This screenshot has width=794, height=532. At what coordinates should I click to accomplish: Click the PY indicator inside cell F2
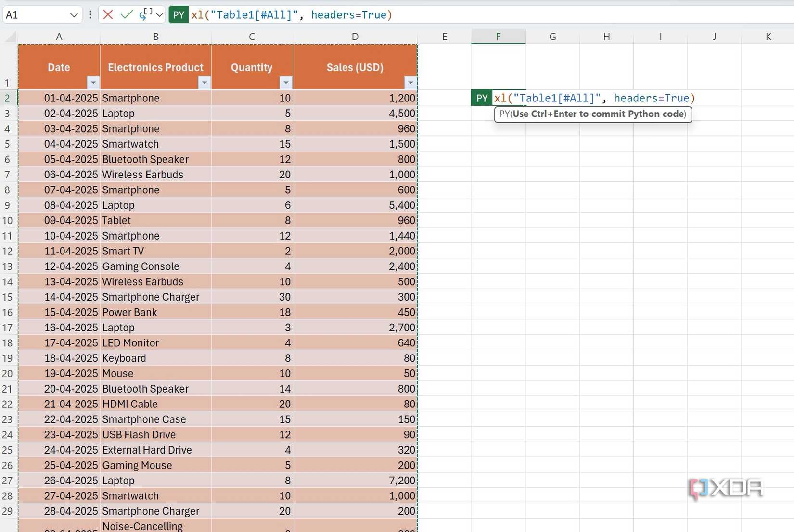point(481,98)
